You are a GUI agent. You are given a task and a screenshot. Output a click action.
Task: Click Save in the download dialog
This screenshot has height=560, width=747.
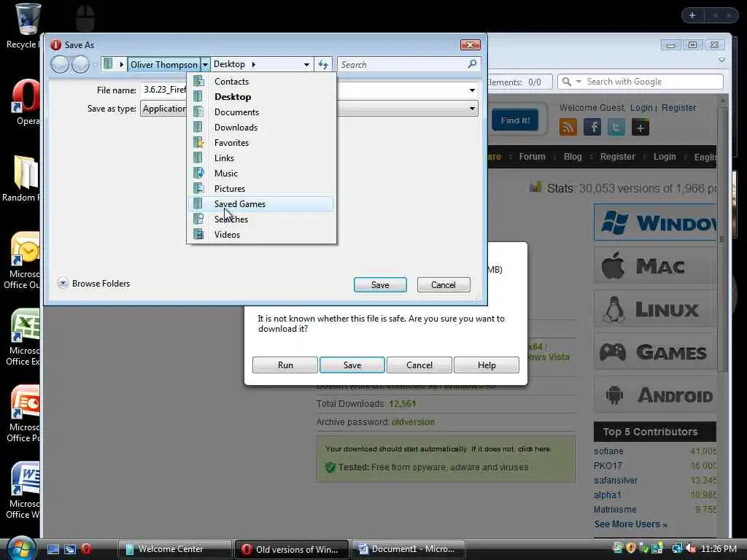(x=352, y=365)
